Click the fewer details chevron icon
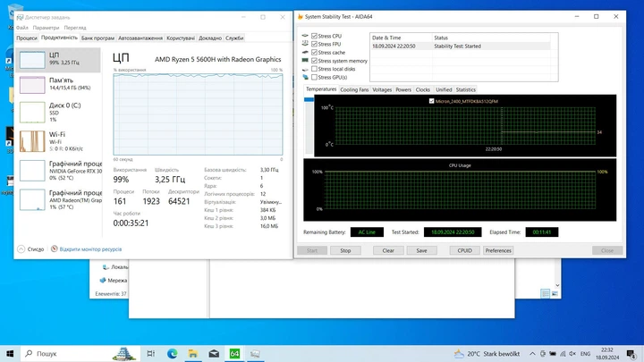Image resolution: width=644 pixels, height=362 pixels. (21, 249)
